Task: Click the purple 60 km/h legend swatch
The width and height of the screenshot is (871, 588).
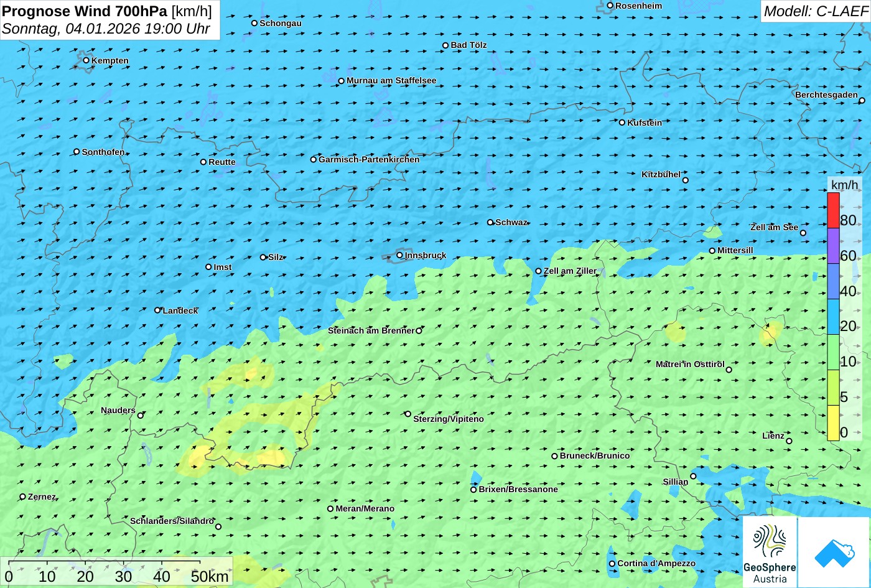Action: pos(833,246)
